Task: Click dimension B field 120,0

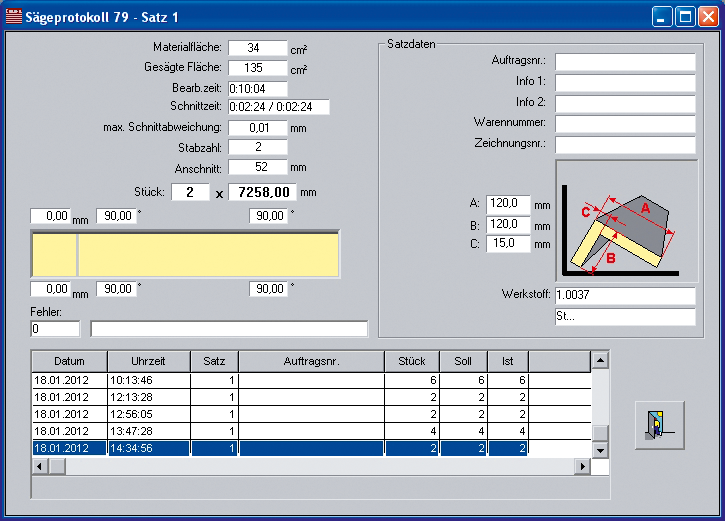Action: [x=508, y=225]
